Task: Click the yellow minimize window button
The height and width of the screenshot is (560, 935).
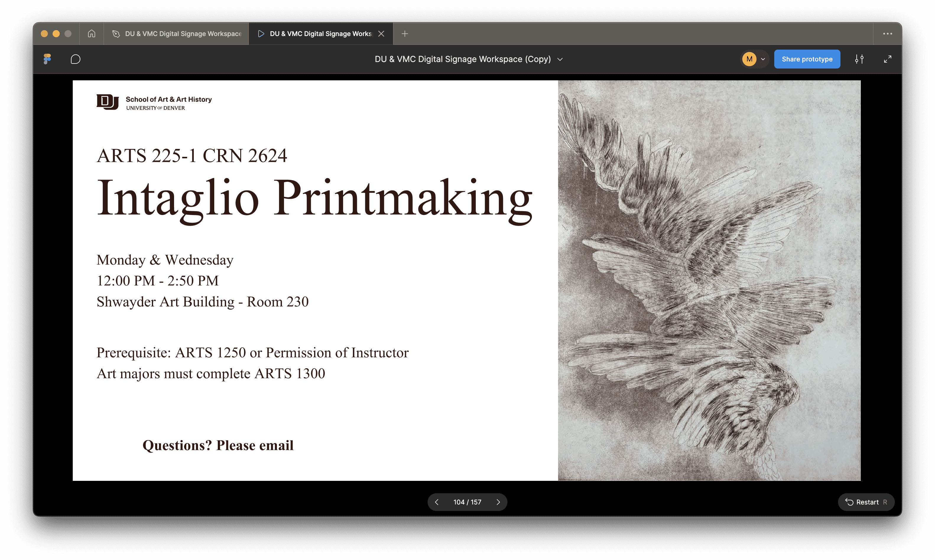Action: 56,34
